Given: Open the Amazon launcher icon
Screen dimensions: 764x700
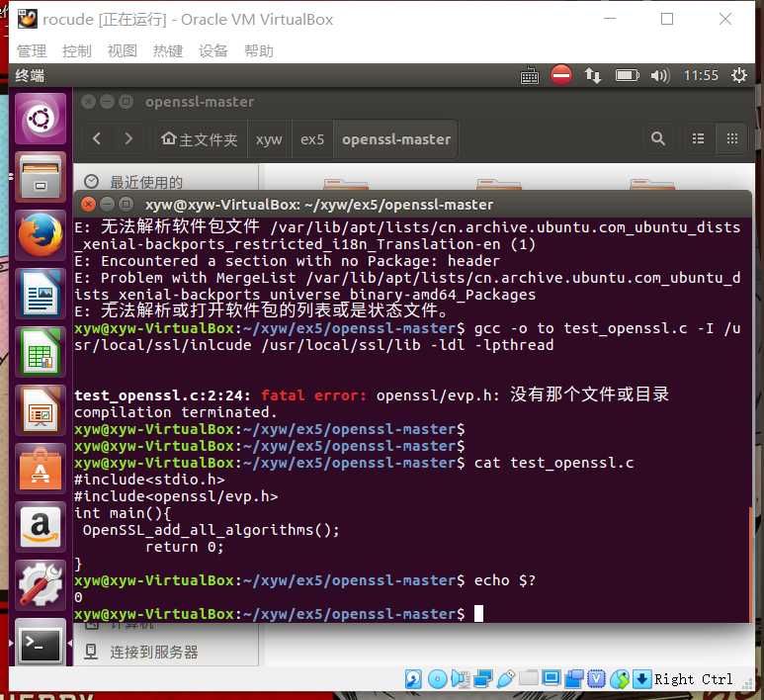Looking at the screenshot, I should tap(41, 527).
